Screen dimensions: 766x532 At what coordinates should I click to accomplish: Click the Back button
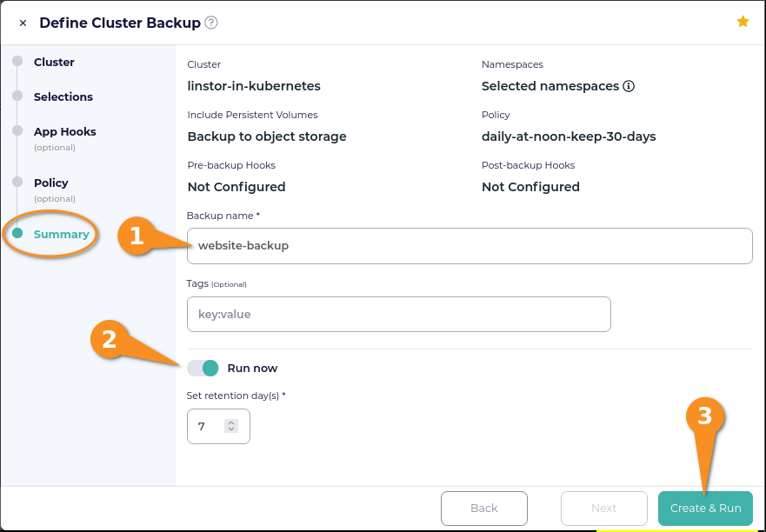point(484,508)
